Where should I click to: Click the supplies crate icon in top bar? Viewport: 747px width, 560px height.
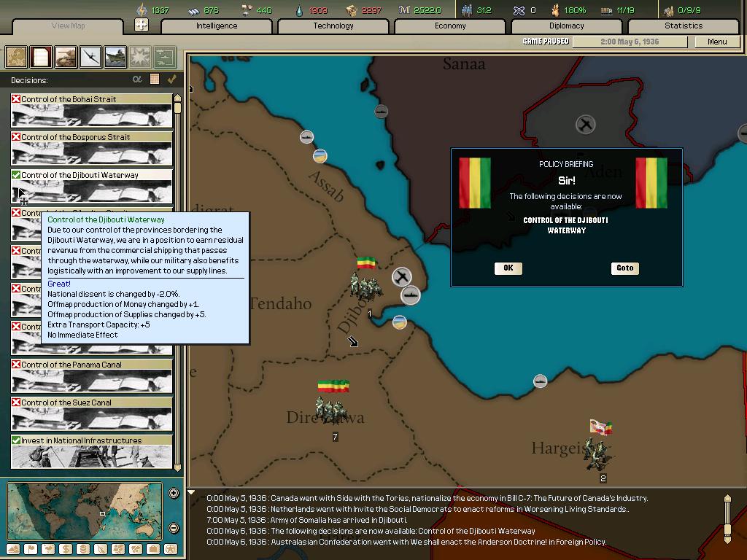coord(352,10)
